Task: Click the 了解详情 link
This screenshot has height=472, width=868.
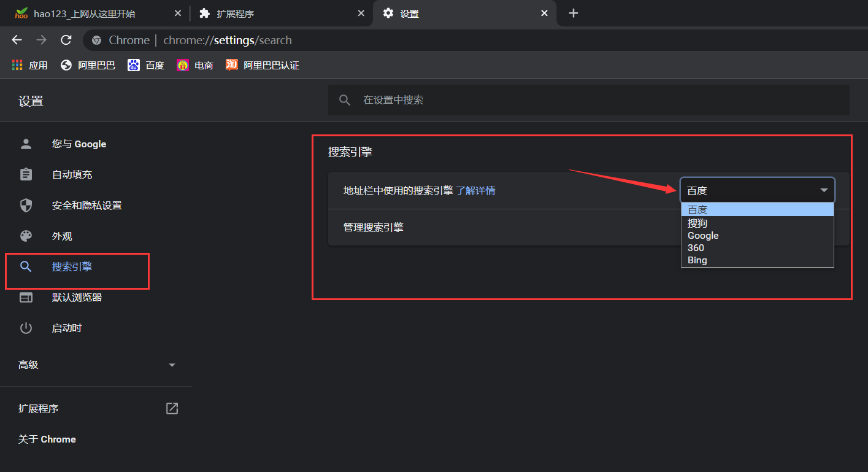Action: click(475, 190)
